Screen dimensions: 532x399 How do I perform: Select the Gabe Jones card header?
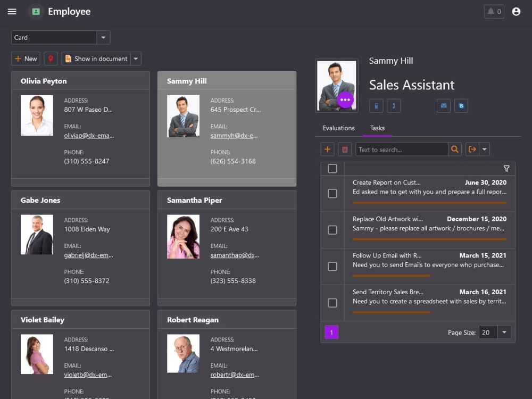80,200
